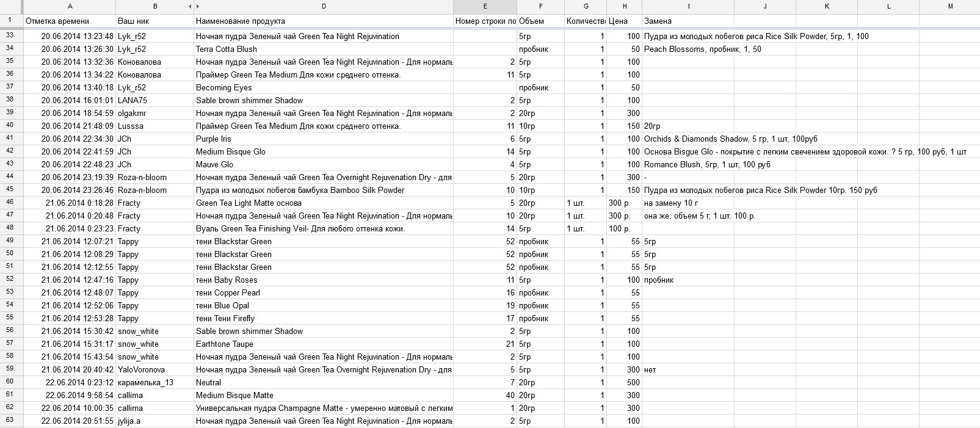Click the 'нет' replacement cell
The image size is (980, 428).
point(688,369)
